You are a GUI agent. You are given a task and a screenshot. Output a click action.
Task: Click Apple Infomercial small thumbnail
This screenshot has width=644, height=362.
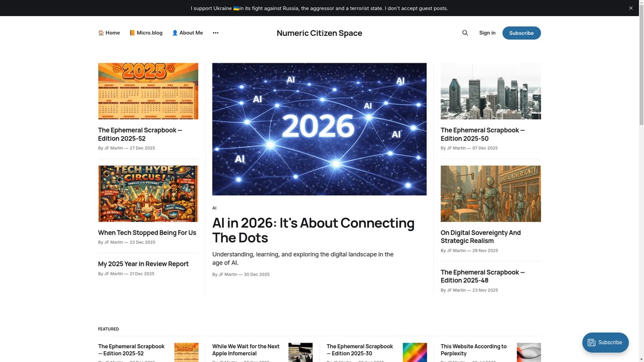(x=301, y=352)
